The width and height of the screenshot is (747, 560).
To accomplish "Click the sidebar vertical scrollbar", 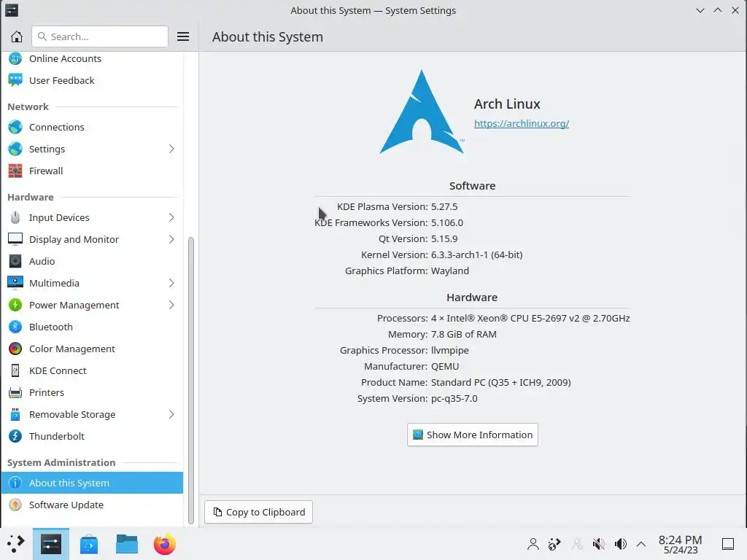I will tap(191, 380).
